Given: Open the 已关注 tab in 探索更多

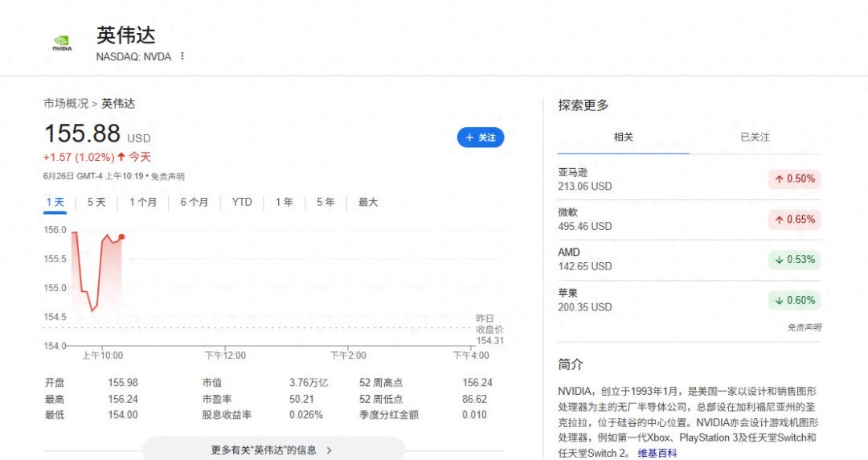Looking at the screenshot, I should tap(755, 137).
